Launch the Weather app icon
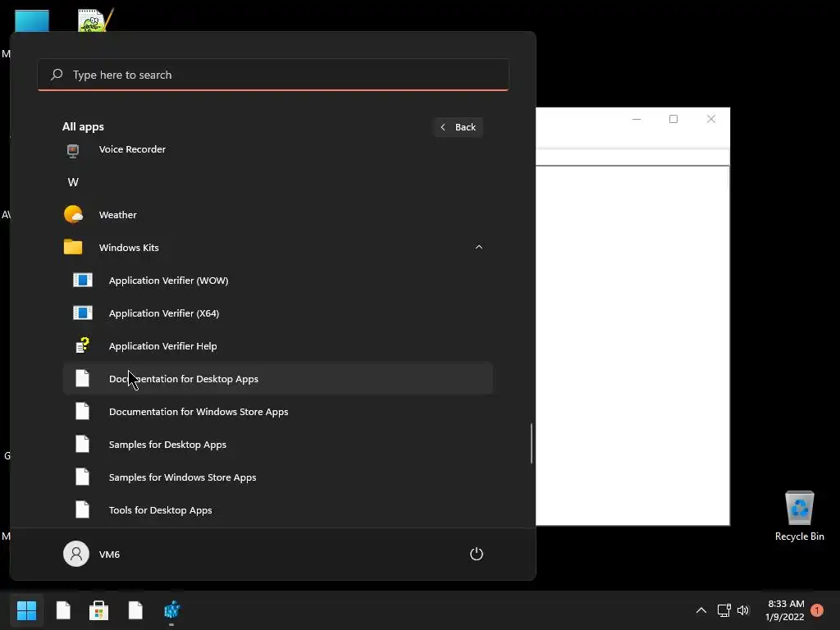This screenshot has width=840, height=630. coord(73,214)
